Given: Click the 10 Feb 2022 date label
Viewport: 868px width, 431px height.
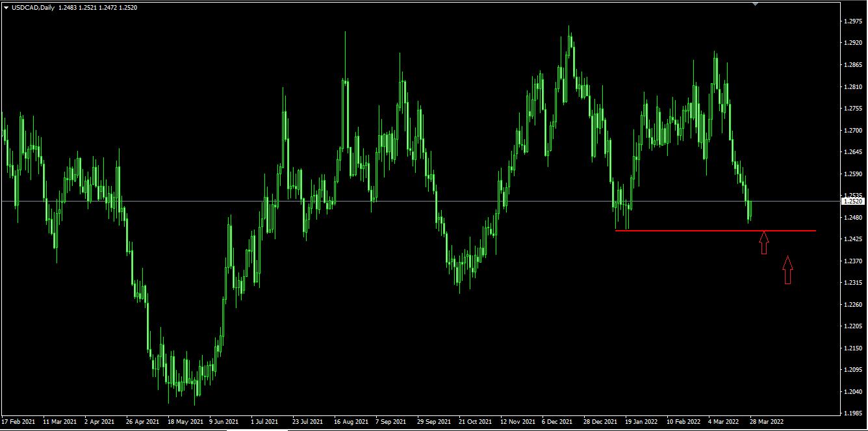Looking at the screenshot, I should 683,421.
